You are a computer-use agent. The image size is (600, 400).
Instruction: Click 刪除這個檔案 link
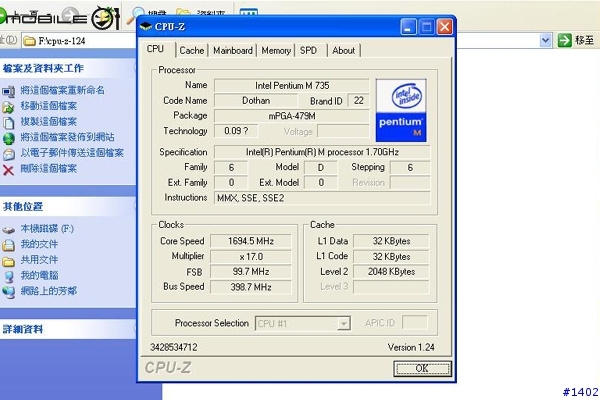[49, 168]
